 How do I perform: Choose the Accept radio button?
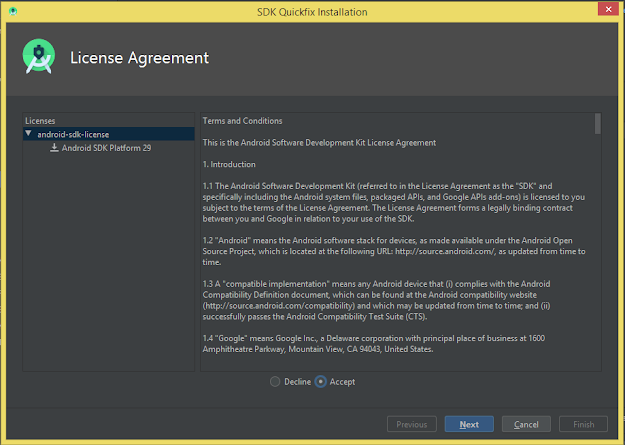320,382
